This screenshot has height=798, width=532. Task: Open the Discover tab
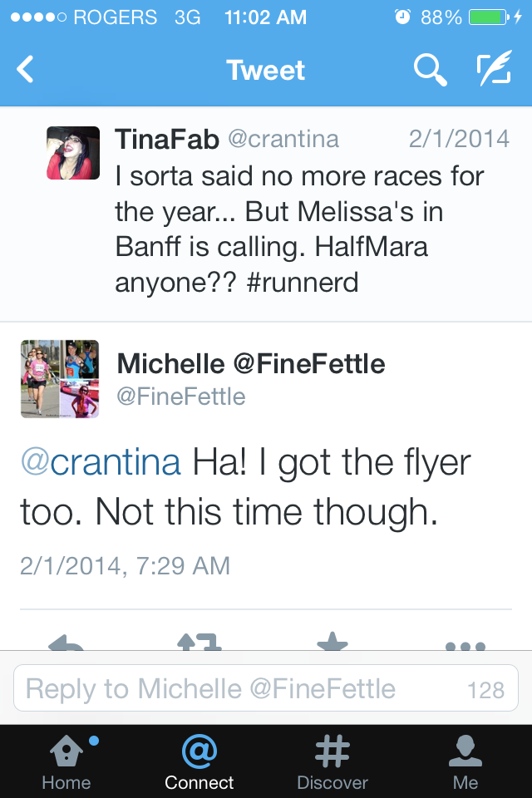click(332, 762)
